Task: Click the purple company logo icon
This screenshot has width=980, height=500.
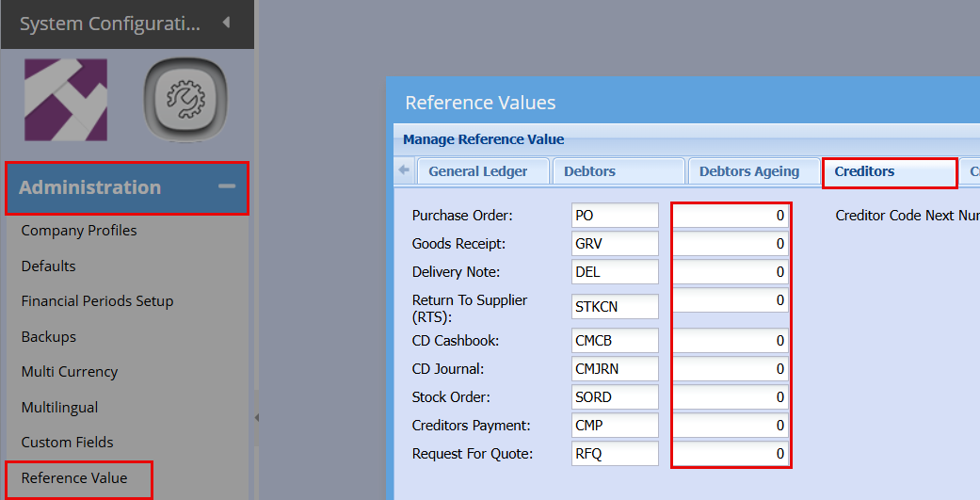Action: tap(66, 100)
